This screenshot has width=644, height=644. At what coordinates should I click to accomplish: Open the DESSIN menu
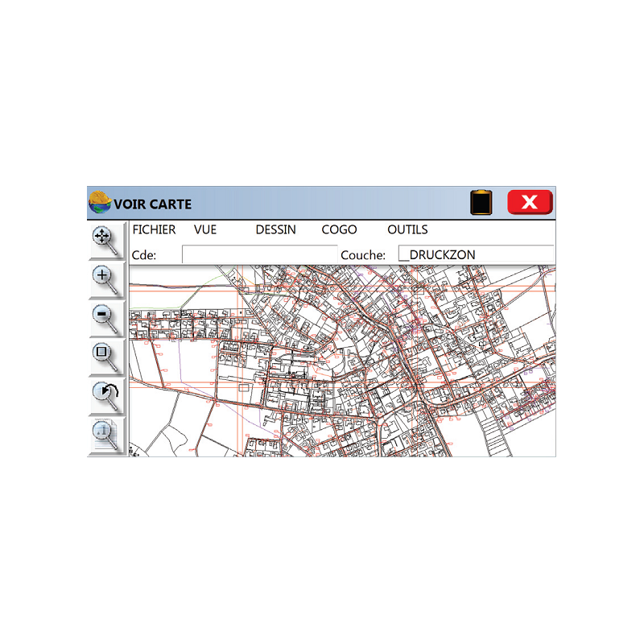coord(275,229)
